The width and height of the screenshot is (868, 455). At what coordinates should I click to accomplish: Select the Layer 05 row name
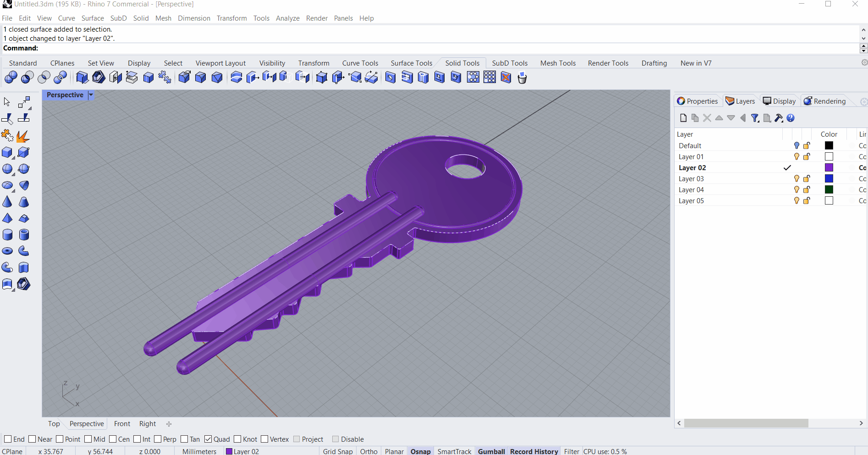pyautogui.click(x=691, y=200)
